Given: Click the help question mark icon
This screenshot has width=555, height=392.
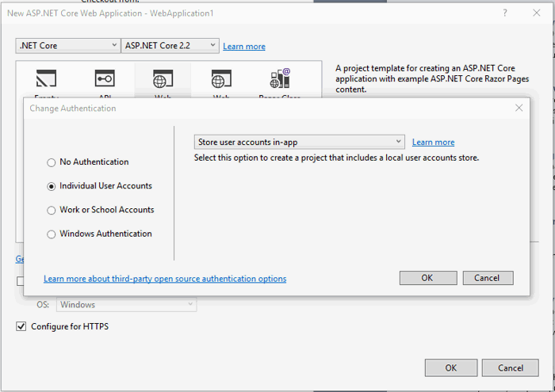Looking at the screenshot, I should point(505,13).
